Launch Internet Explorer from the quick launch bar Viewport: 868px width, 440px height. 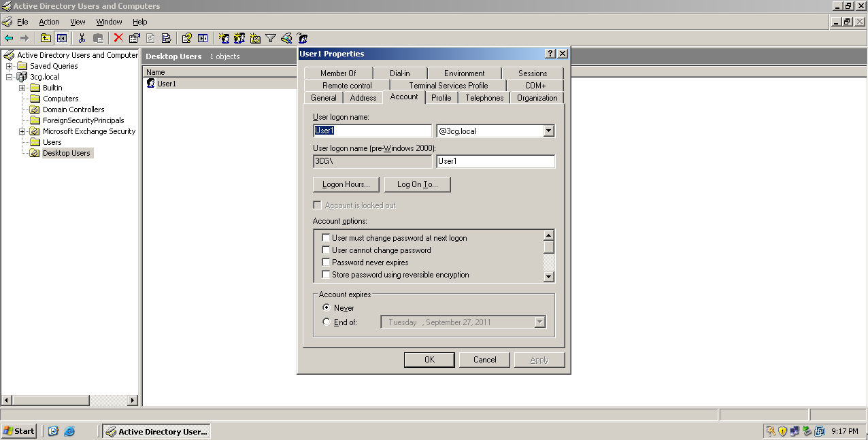(69, 431)
